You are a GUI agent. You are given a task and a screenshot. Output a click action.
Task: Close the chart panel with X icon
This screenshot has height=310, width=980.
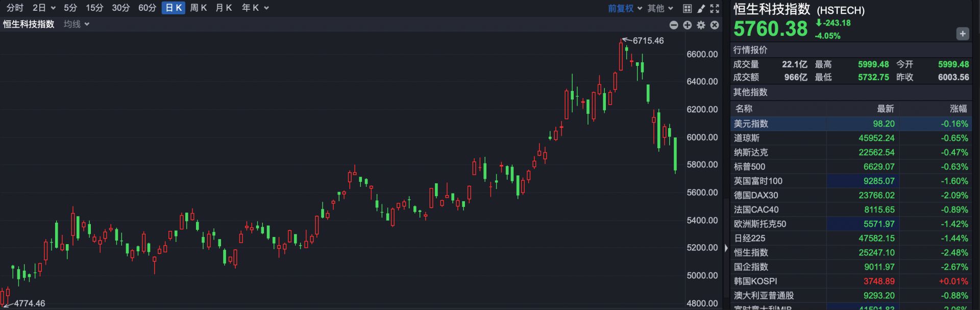[715, 25]
